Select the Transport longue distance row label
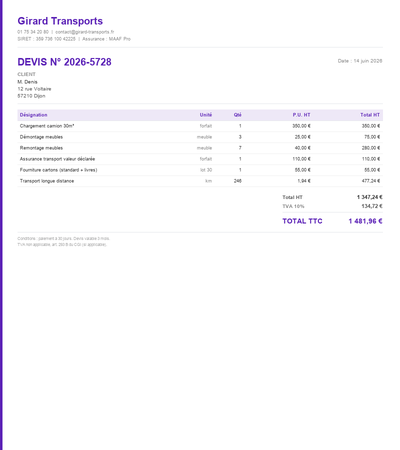400x450 pixels. point(47,181)
